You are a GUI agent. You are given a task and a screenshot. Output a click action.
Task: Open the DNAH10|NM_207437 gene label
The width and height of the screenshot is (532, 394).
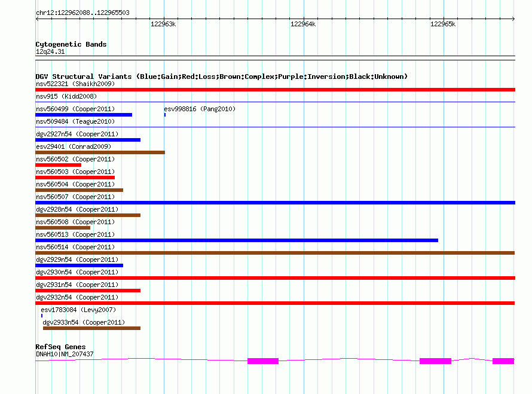[65, 354]
